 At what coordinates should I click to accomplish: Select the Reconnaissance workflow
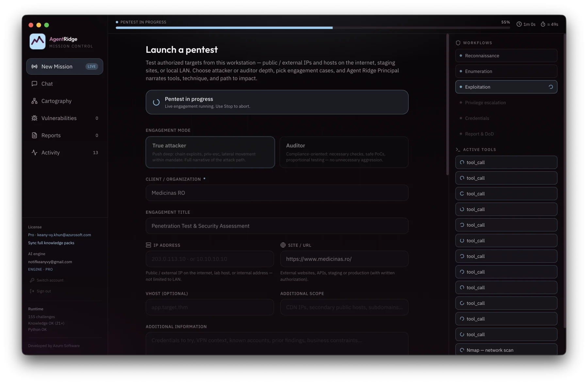coord(506,56)
